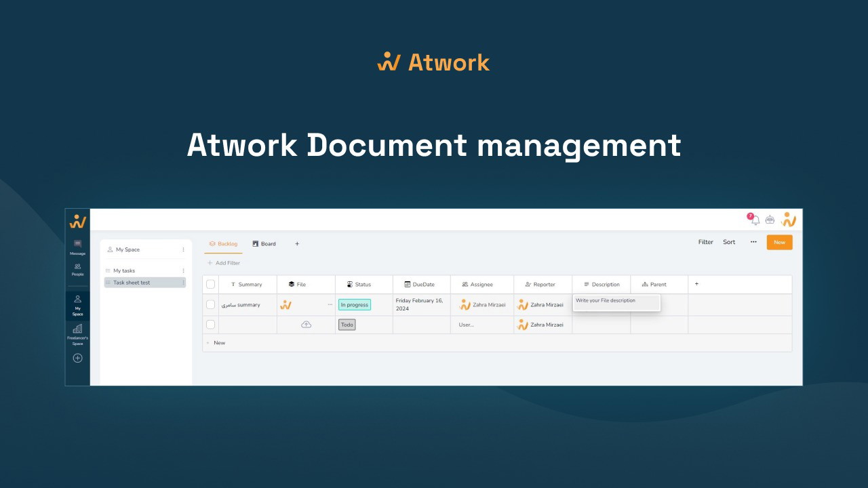The width and height of the screenshot is (868, 488).
Task: Click the orange New button
Action: [779, 242]
